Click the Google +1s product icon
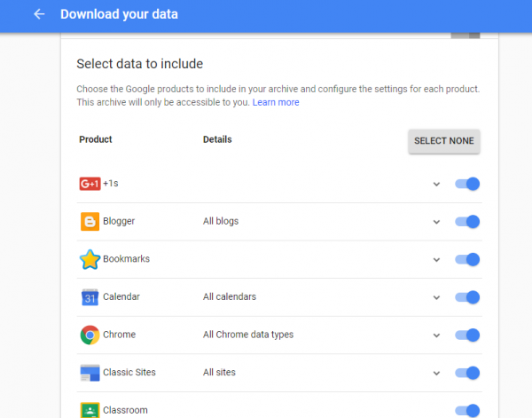 click(x=90, y=184)
